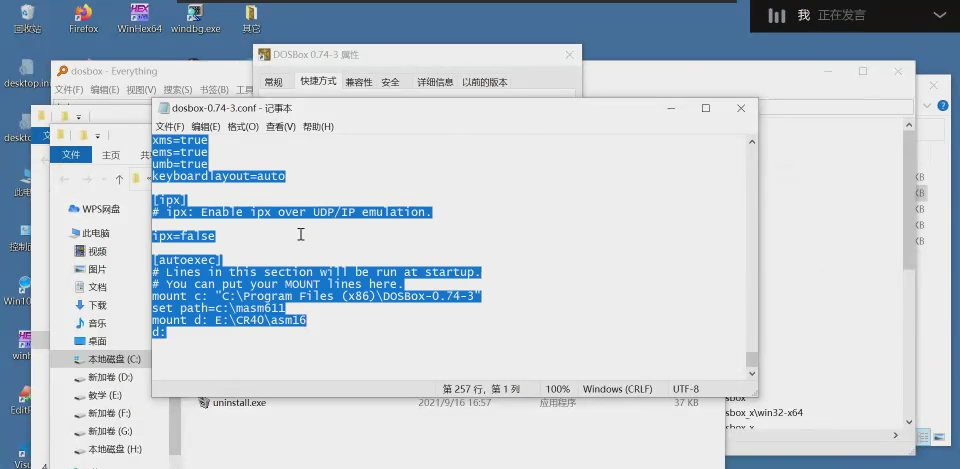
Task: Open 以前的版本 tab in DOSBox properties
Action: click(x=484, y=82)
